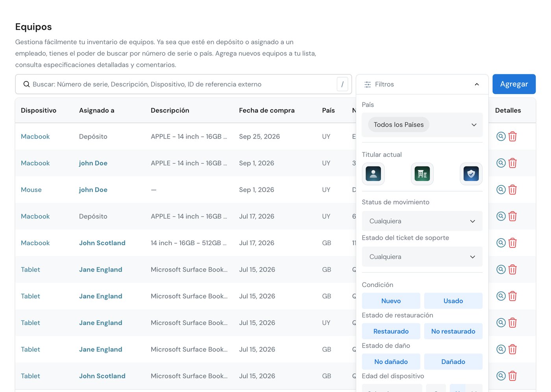View details of the first Macbook row

(x=501, y=137)
